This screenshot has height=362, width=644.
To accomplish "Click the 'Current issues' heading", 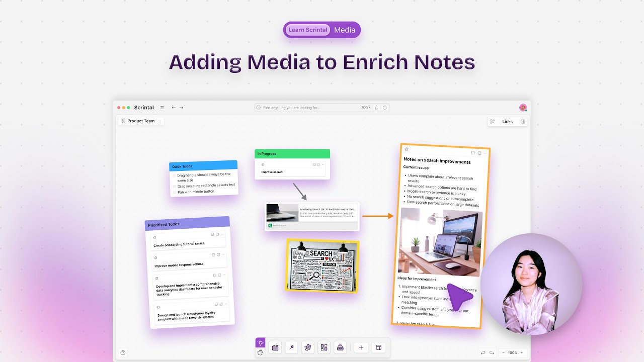I will click(x=416, y=167).
